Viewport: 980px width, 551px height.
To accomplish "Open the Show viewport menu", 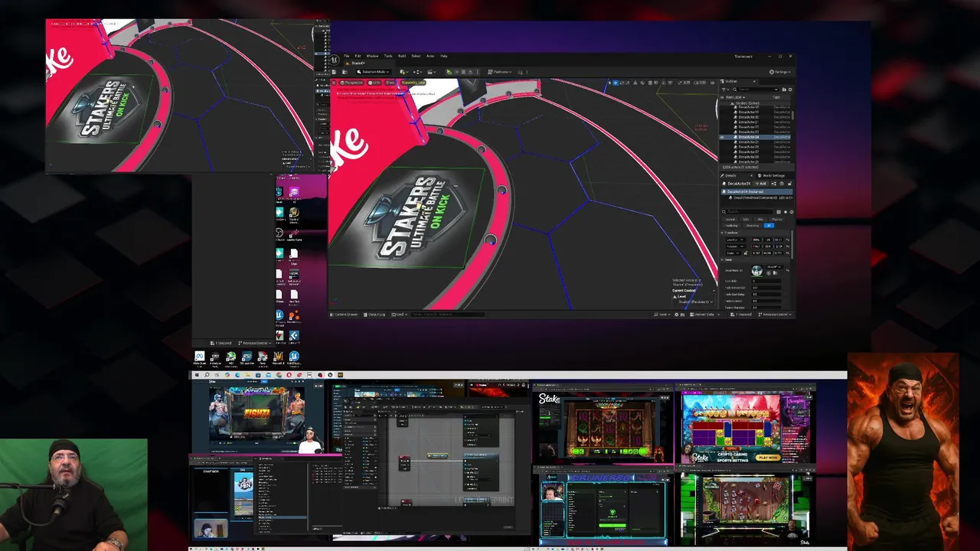I will 390,83.
